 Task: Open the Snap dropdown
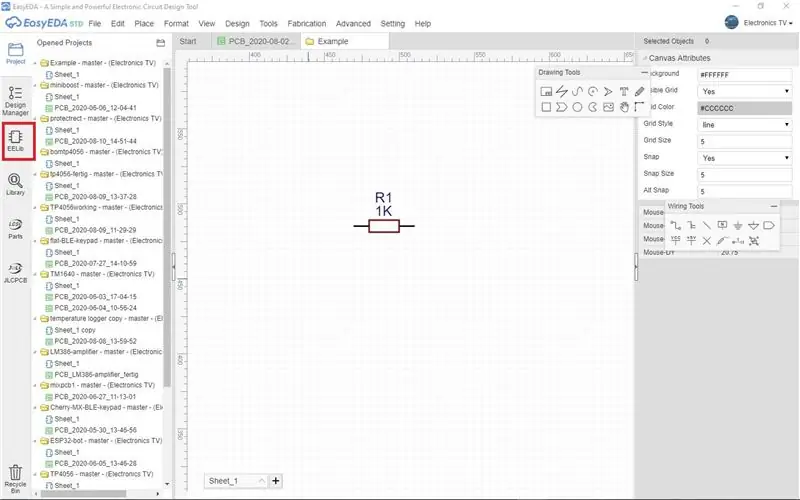click(744, 158)
